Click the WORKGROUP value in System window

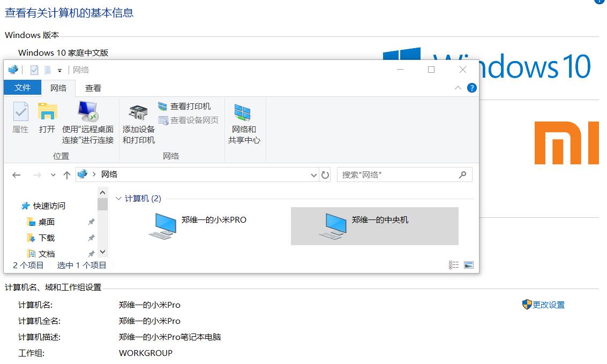coord(146,353)
